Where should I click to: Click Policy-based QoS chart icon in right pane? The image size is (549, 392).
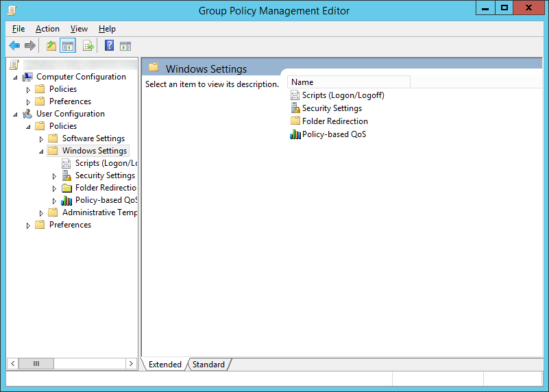[295, 134]
